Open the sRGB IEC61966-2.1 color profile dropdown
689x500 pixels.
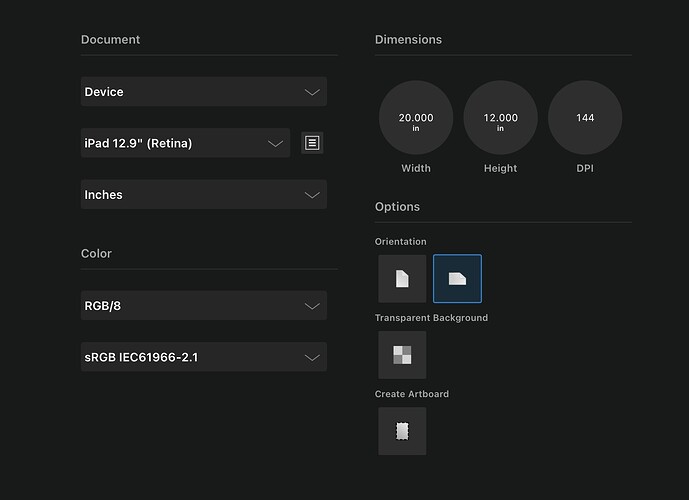190,357
